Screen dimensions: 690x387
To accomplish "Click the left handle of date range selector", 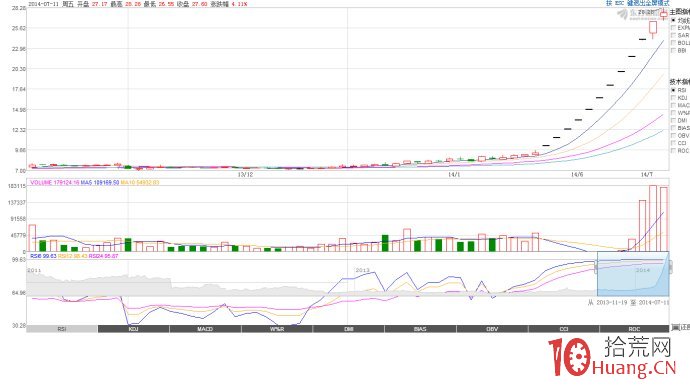I will pyautogui.click(x=597, y=266).
